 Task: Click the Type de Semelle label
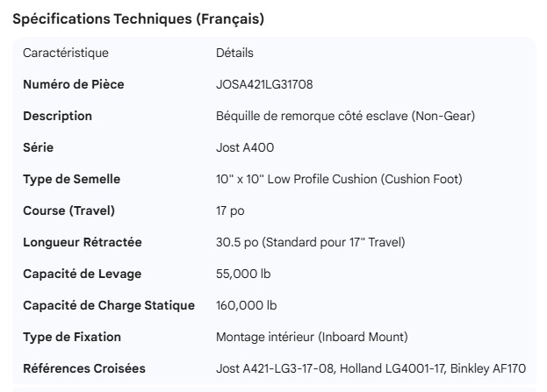point(71,179)
